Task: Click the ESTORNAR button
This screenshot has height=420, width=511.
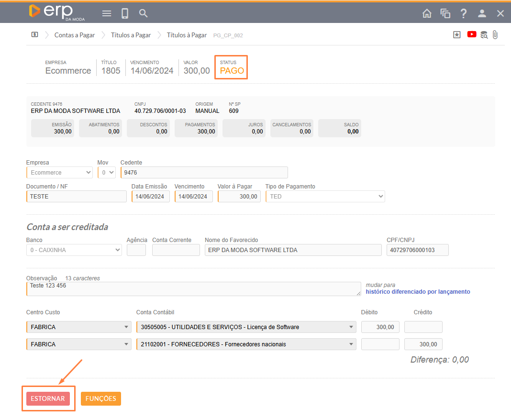Action: click(48, 398)
